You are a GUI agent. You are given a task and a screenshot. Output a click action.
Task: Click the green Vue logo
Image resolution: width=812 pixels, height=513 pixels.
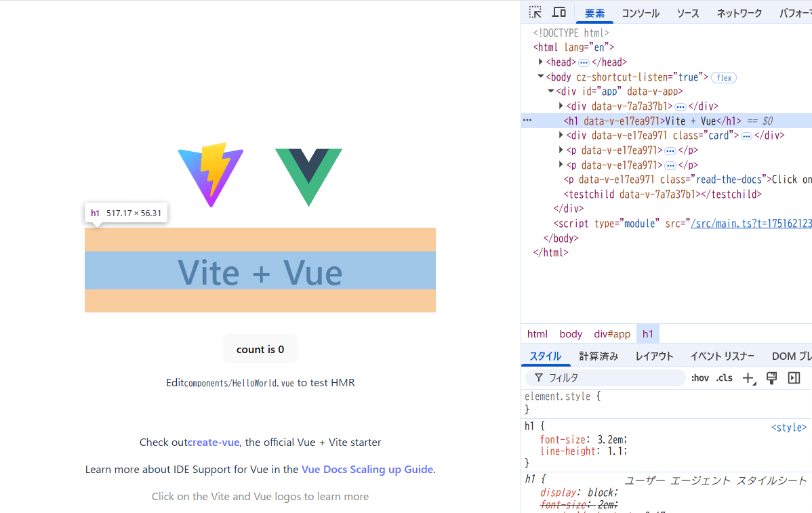(308, 176)
